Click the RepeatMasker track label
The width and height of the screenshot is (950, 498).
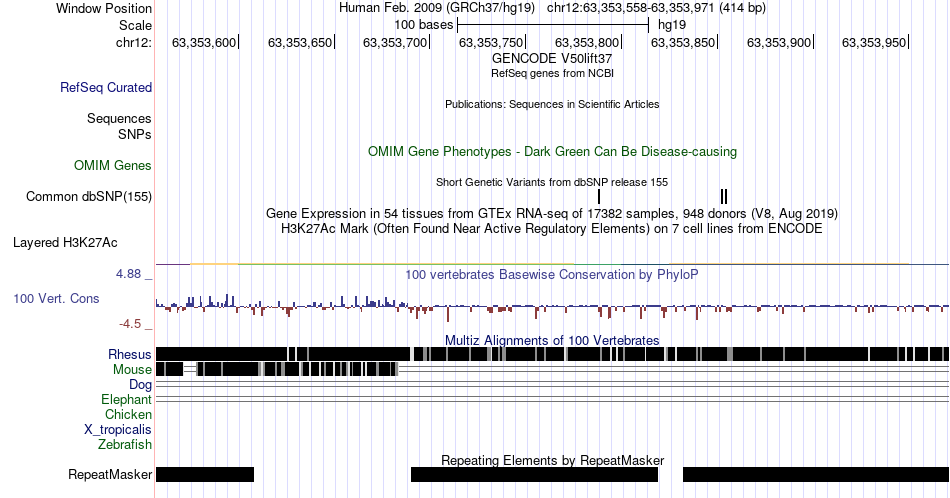click(x=110, y=474)
